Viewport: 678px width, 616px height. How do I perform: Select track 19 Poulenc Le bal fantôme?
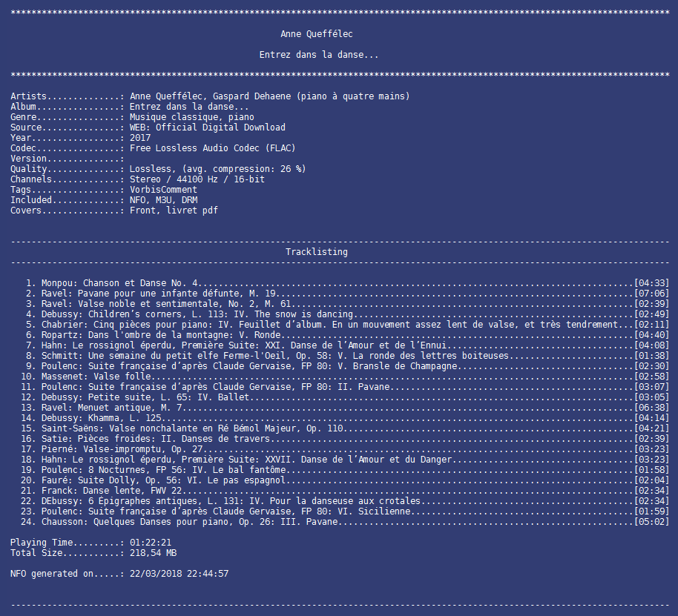[345, 469]
